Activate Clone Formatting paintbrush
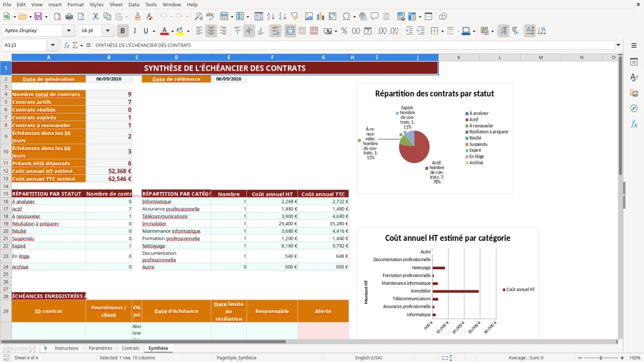 pos(138,17)
